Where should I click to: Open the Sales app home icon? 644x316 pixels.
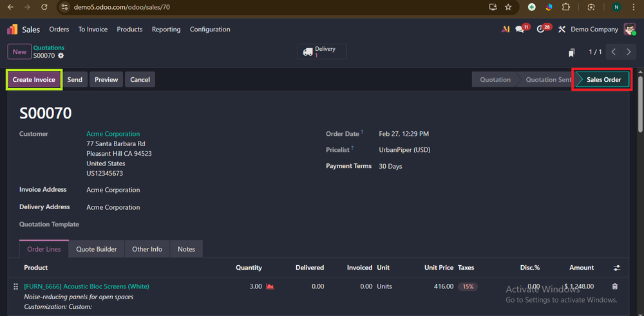point(12,30)
